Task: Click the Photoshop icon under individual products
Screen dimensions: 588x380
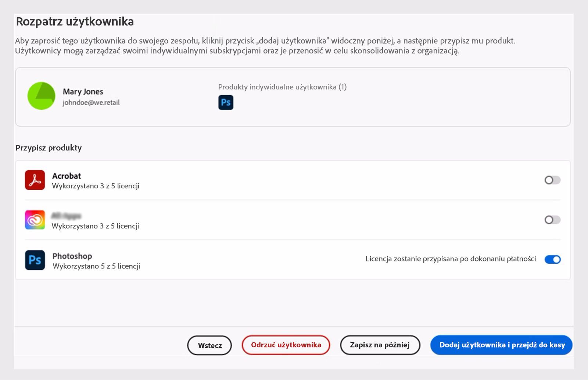Action: point(226,102)
